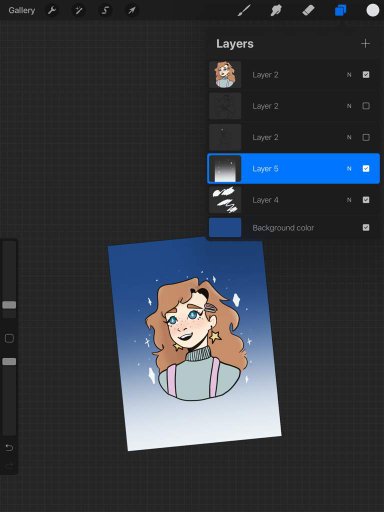The height and width of the screenshot is (512, 384).
Task: Hide the Layer 4 visibility checkbox
Action: click(366, 200)
